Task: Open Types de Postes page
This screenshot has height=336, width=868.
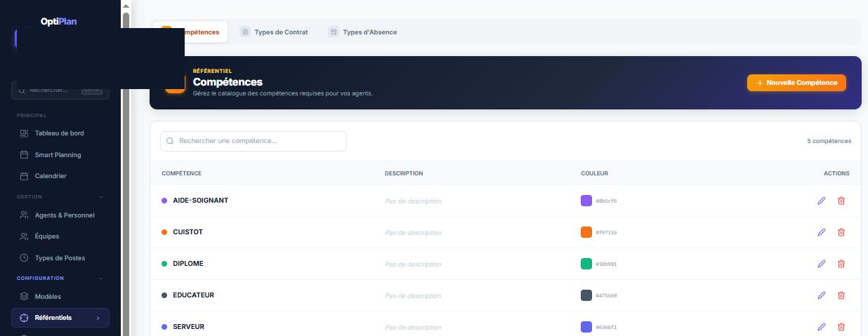Action: (x=60, y=258)
